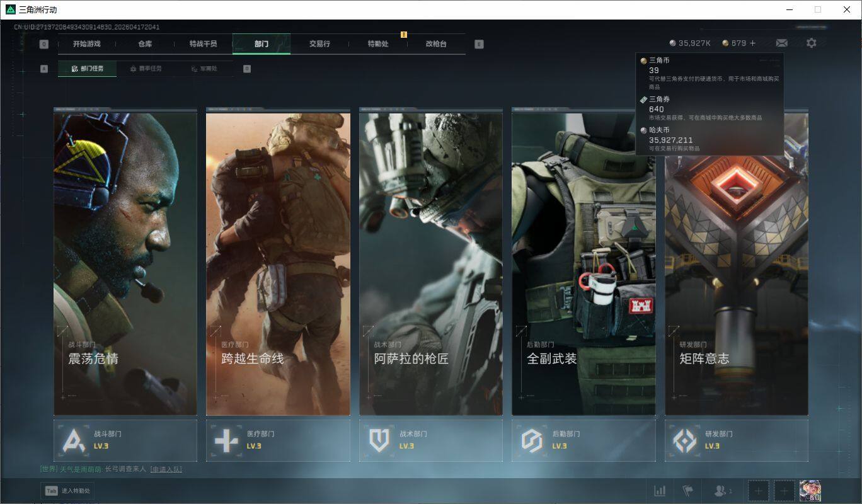Image resolution: width=862 pixels, height=504 pixels.
Task: Click the plus icon beside 679
Action: (752, 43)
